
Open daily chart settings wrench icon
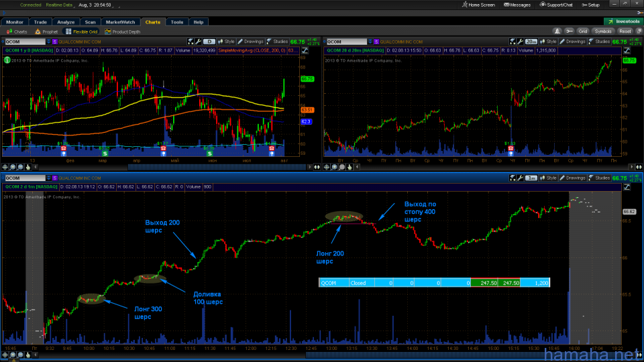(198, 42)
